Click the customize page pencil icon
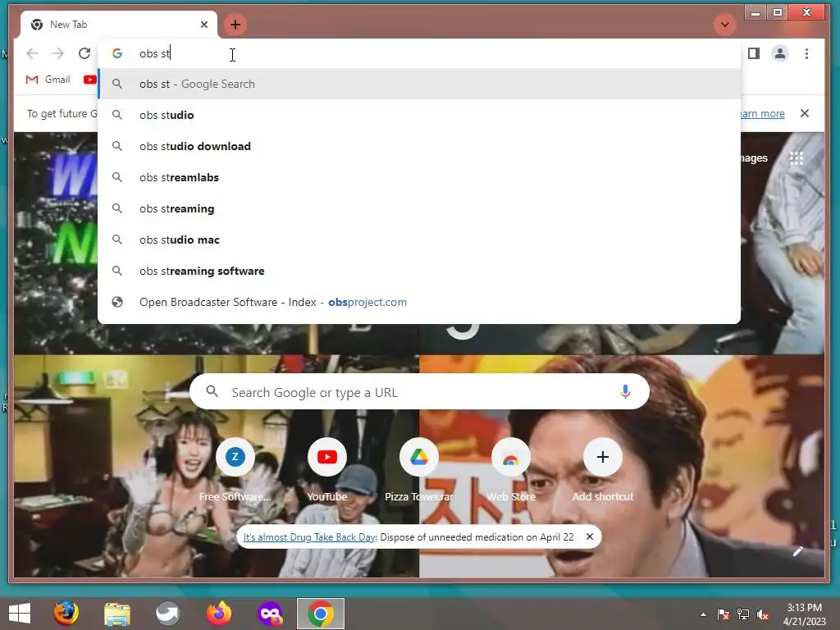840x630 pixels. 797,551
